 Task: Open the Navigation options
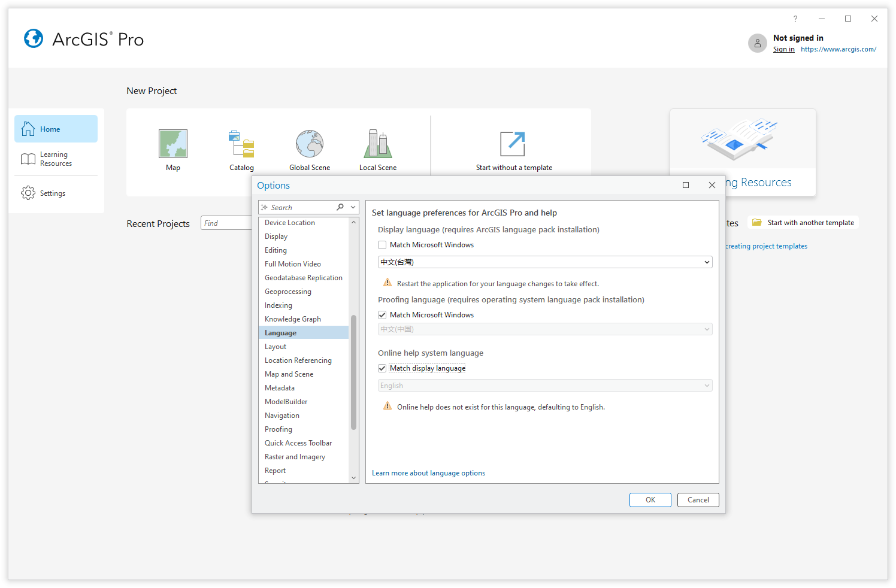point(303,416)
